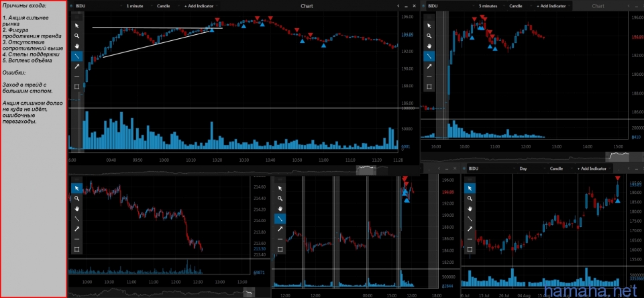
Task: Open Candle style dropdown in 1 minute chart
Action: (x=166, y=6)
